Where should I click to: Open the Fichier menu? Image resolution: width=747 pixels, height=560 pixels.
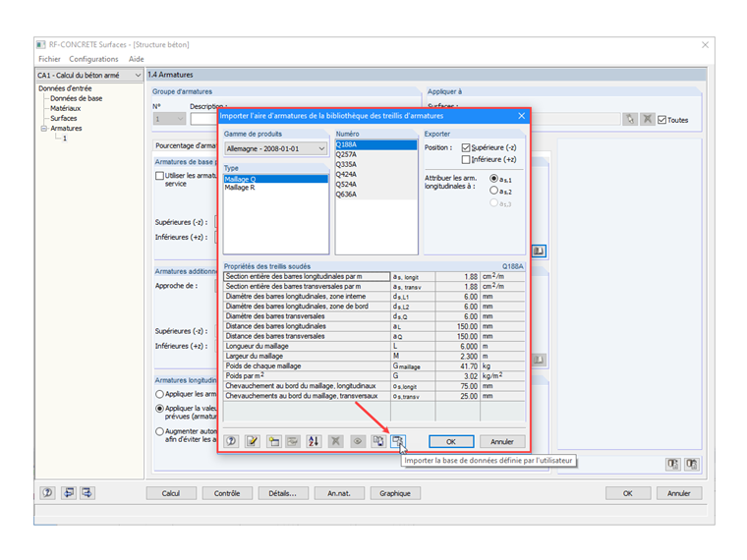click(x=49, y=59)
